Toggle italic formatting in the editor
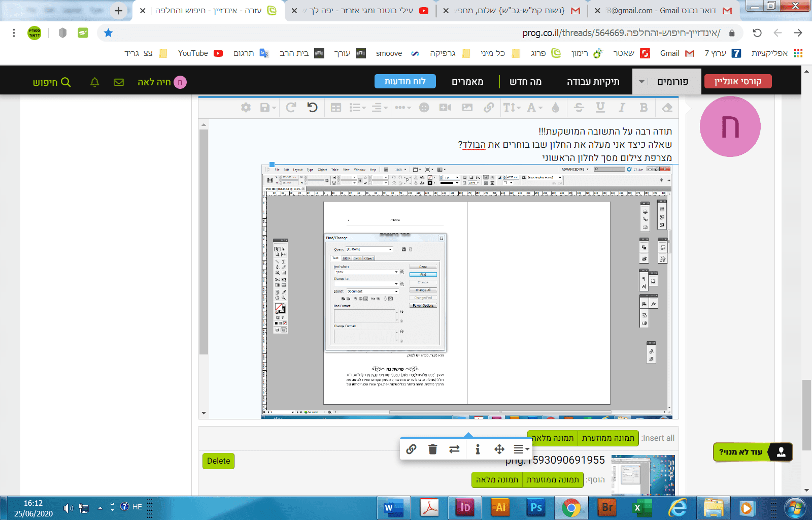Viewport: 812px width, 520px height. click(x=622, y=107)
